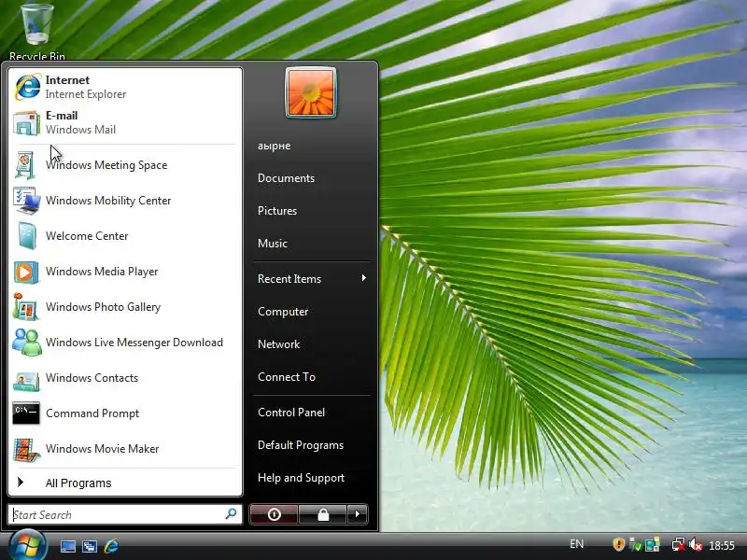Click the Switch between windows quick launch icon
The height and width of the screenshot is (560, 747).
89,546
